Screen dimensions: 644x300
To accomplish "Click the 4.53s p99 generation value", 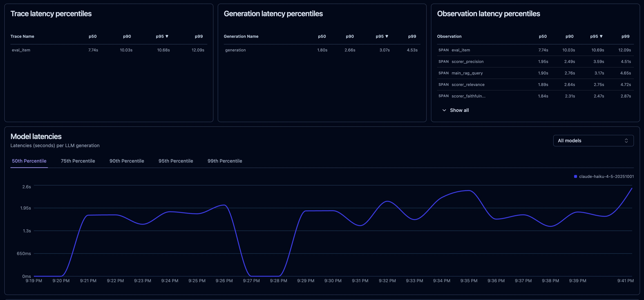I will coord(412,50).
